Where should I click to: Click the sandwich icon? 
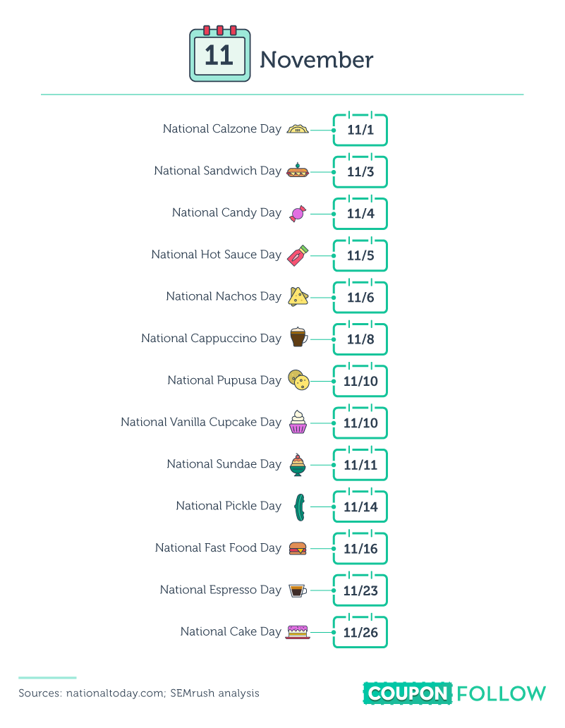[298, 171]
